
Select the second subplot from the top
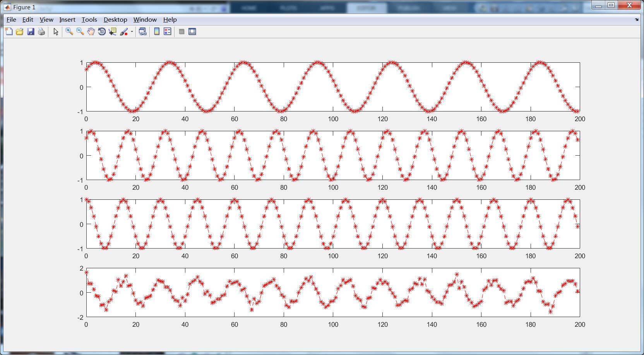(x=333, y=156)
